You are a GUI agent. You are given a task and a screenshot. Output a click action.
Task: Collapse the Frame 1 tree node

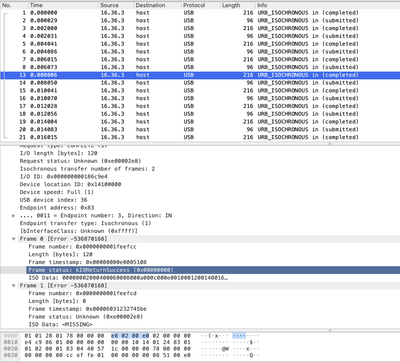13,286
